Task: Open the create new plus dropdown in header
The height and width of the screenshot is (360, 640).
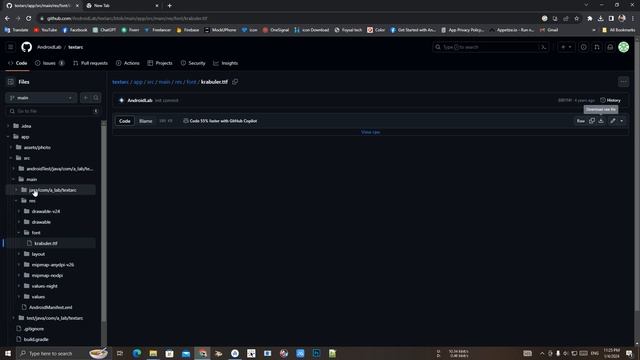Action: (x=566, y=47)
